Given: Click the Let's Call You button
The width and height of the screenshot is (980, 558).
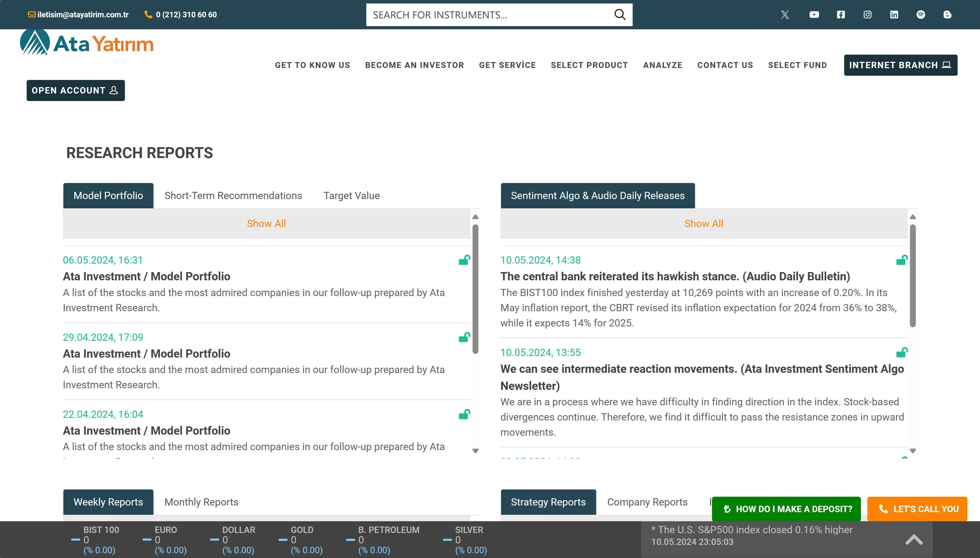Looking at the screenshot, I should coord(917,509).
